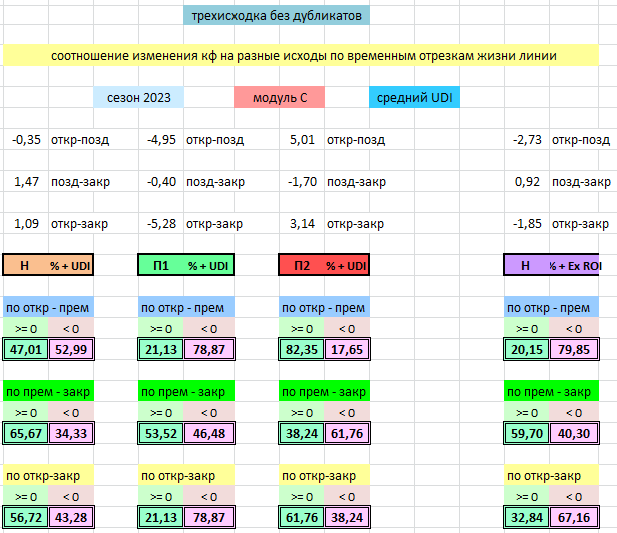Select the cell with 56,72
Viewport: 617px width, 533px height.
click(26, 517)
